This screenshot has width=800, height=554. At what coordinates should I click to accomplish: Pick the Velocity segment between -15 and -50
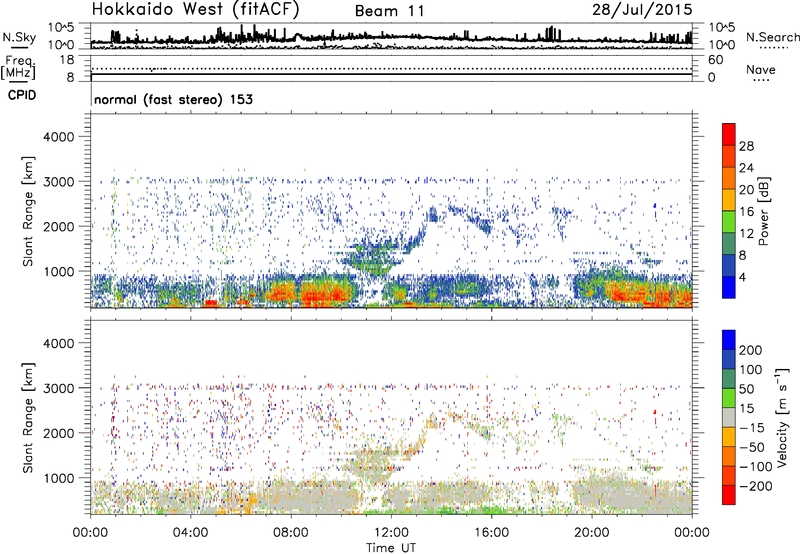(729, 437)
